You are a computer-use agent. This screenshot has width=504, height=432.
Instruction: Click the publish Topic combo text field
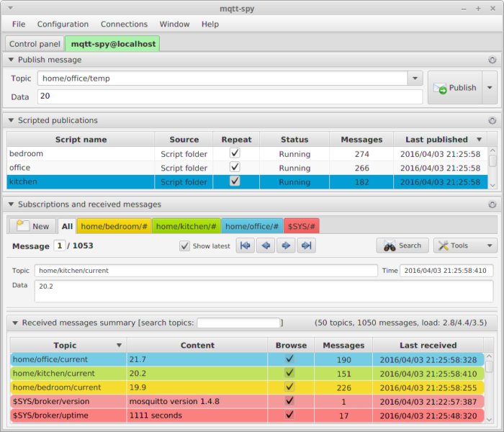pyautogui.click(x=222, y=78)
